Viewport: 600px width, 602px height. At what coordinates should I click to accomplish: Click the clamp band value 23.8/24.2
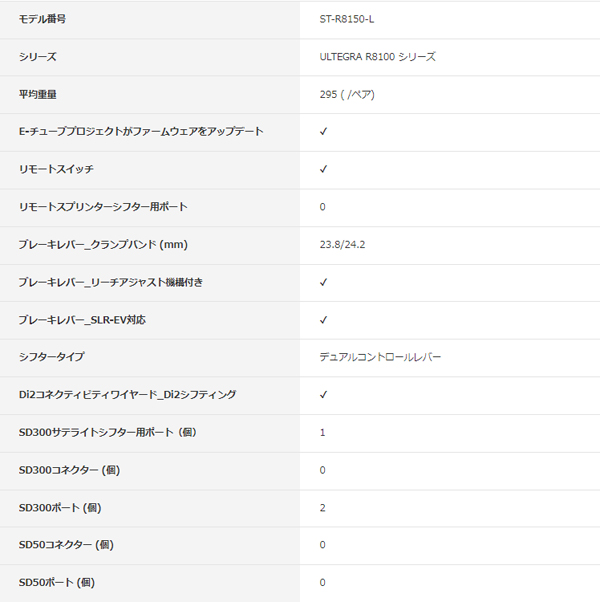[x=343, y=244]
